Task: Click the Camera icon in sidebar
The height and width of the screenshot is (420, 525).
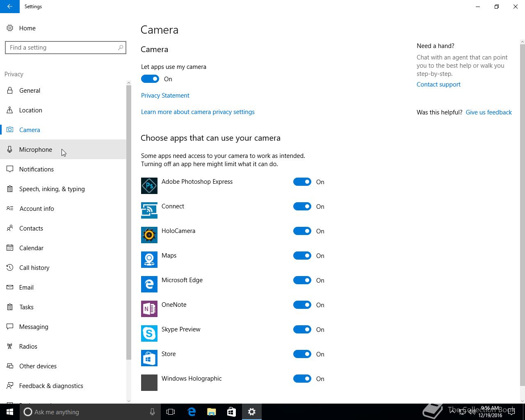Action: tap(10, 130)
